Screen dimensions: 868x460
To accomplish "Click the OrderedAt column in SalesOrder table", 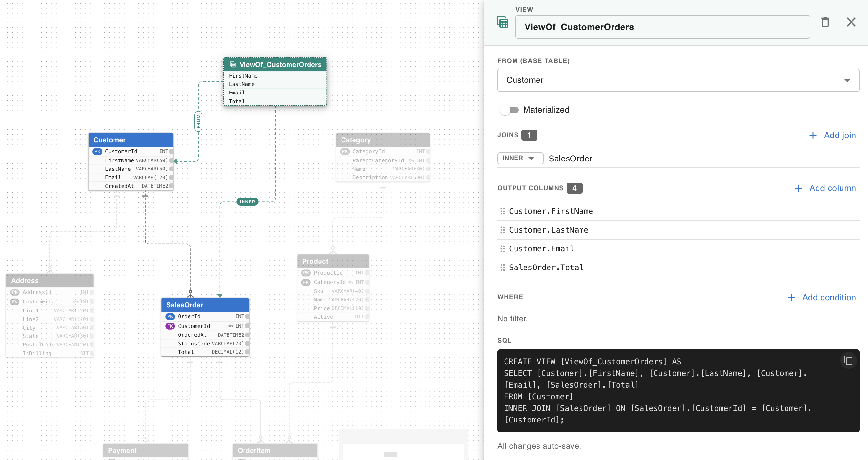I will (x=205, y=335).
